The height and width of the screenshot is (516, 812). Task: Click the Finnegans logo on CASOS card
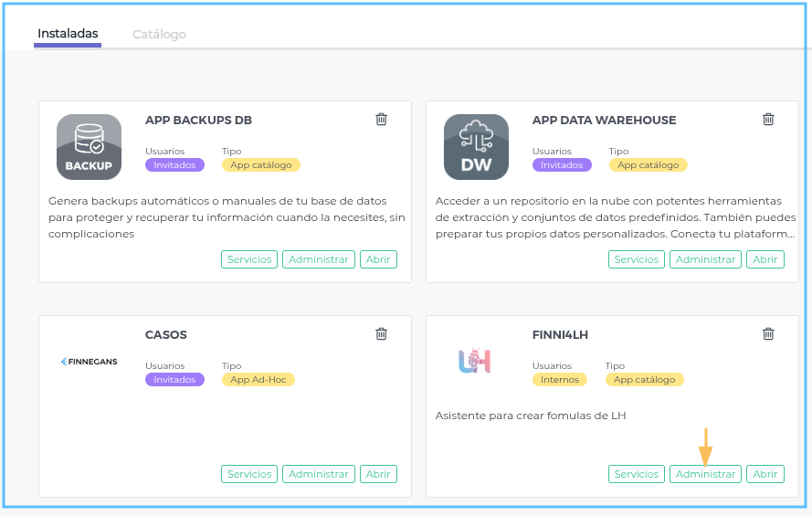coord(89,362)
